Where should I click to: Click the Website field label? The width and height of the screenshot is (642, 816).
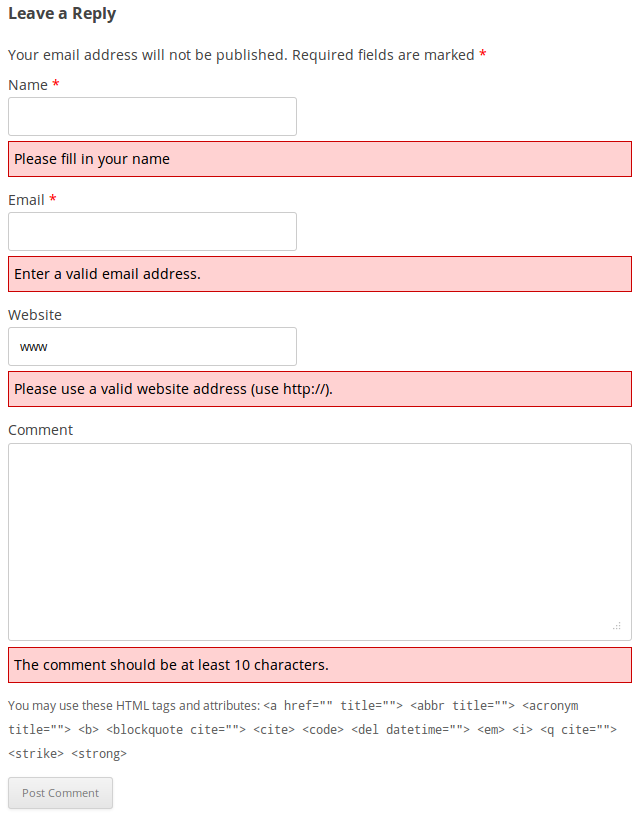pos(35,315)
